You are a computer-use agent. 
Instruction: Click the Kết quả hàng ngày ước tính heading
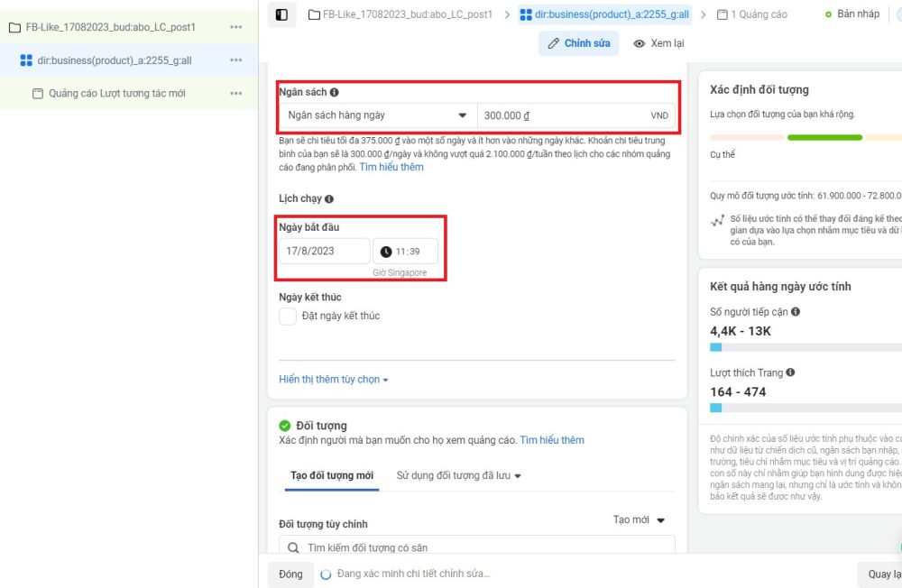(x=780, y=287)
